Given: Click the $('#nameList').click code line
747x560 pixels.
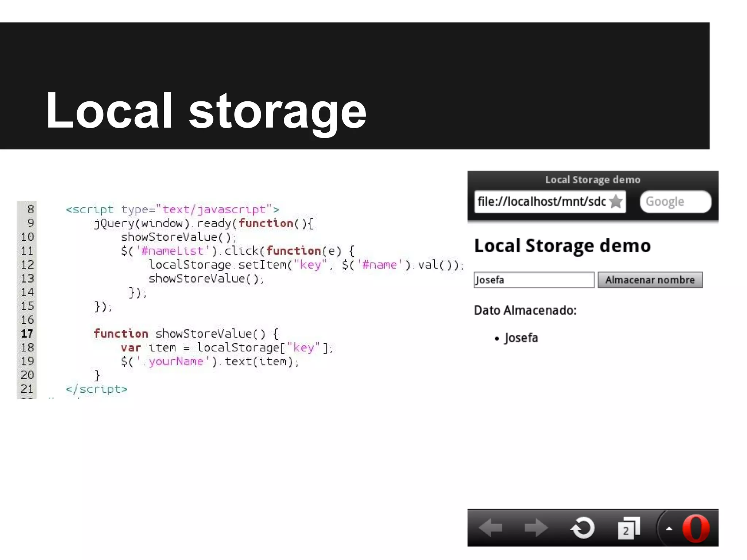Looking at the screenshot, I should [x=238, y=251].
